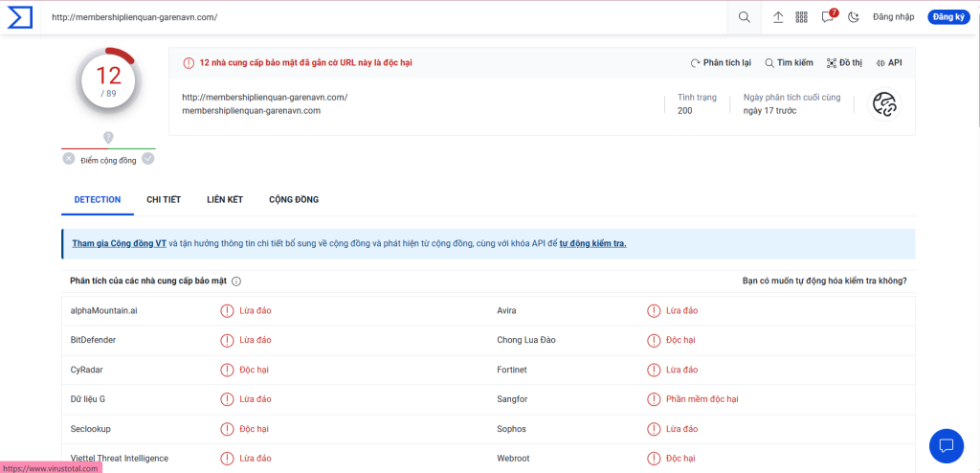Switch to the CHI TIẾT tab
The image size is (980, 473).
[x=164, y=199]
